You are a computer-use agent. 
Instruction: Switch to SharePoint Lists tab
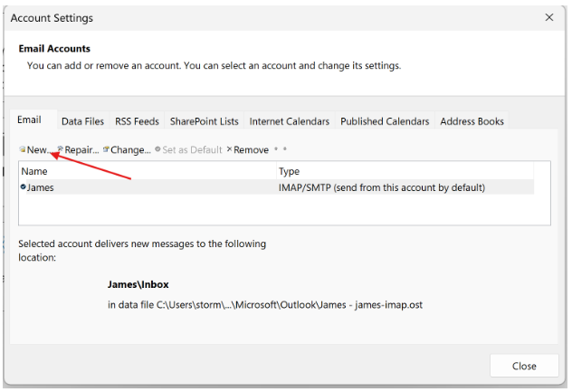[205, 121]
